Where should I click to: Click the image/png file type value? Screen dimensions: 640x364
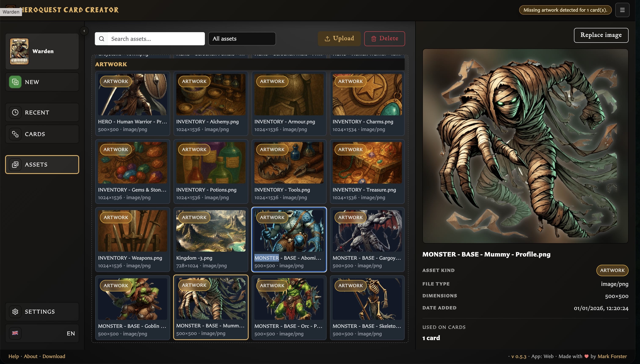click(x=615, y=284)
